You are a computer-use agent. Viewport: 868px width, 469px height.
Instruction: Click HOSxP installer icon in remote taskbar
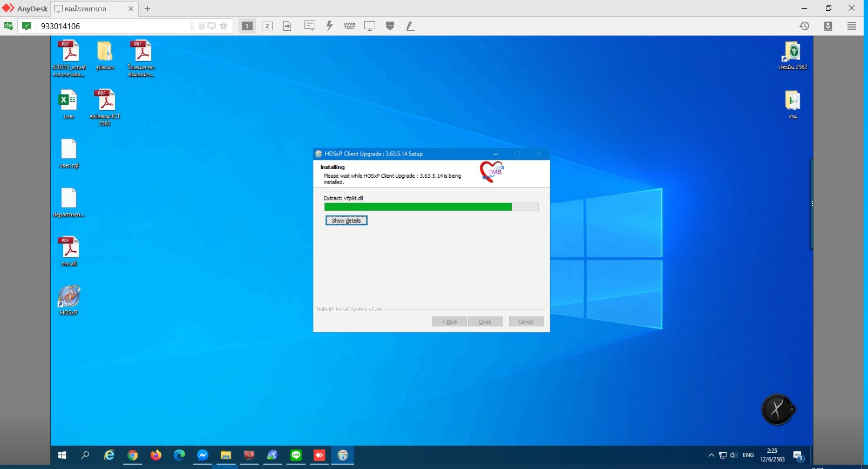[342, 455]
